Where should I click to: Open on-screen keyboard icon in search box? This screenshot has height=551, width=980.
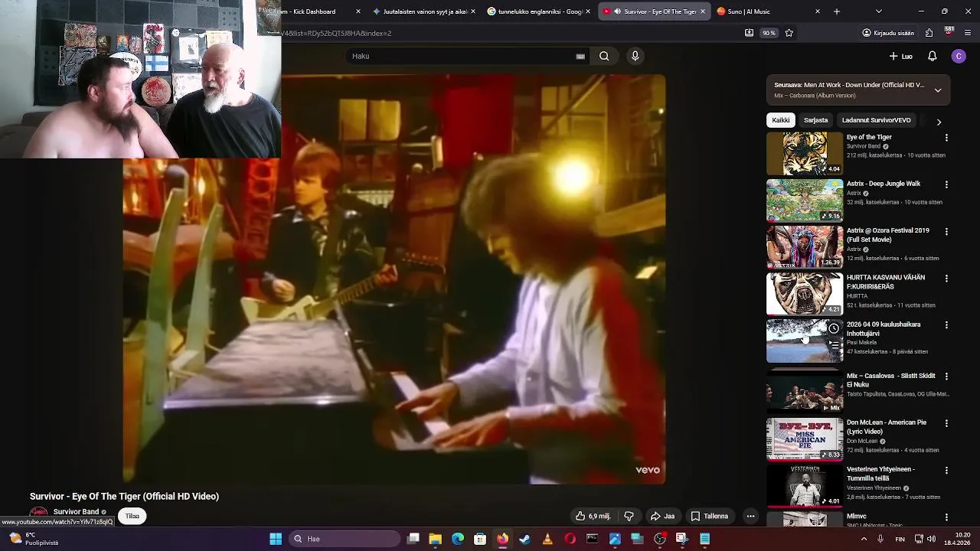pyautogui.click(x=580, y=57)
